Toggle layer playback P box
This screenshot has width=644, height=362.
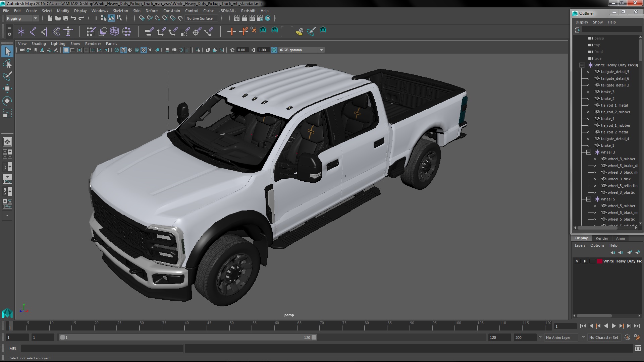coord(585,261)
